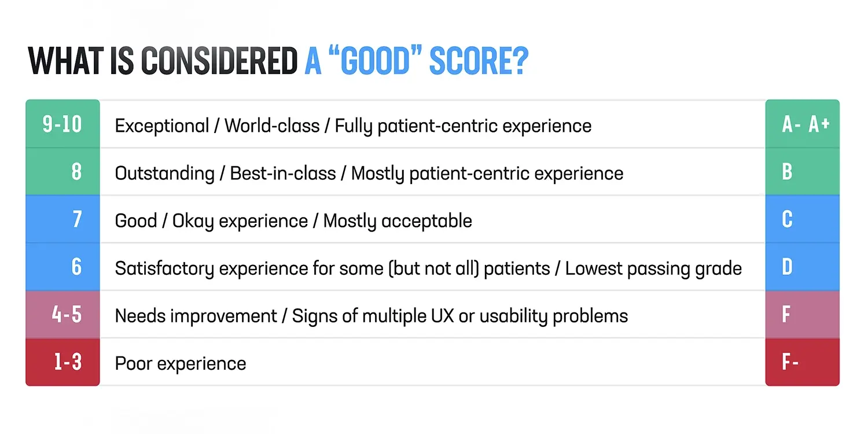Select the green B grade cell
Image resolution: width=868 pixels, height=434 pixels.
click(x=803, y=172)
